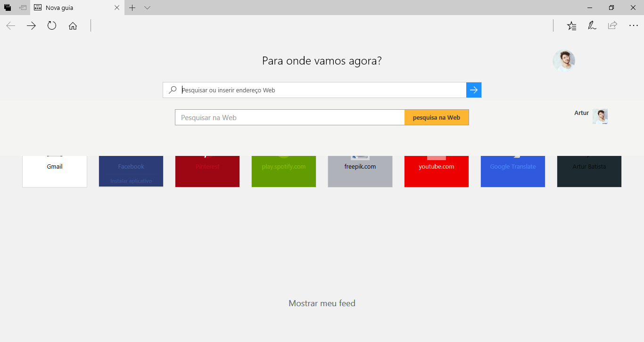The image size is (644, 342).
Task: Go back to the previous page
Action: 10,26
